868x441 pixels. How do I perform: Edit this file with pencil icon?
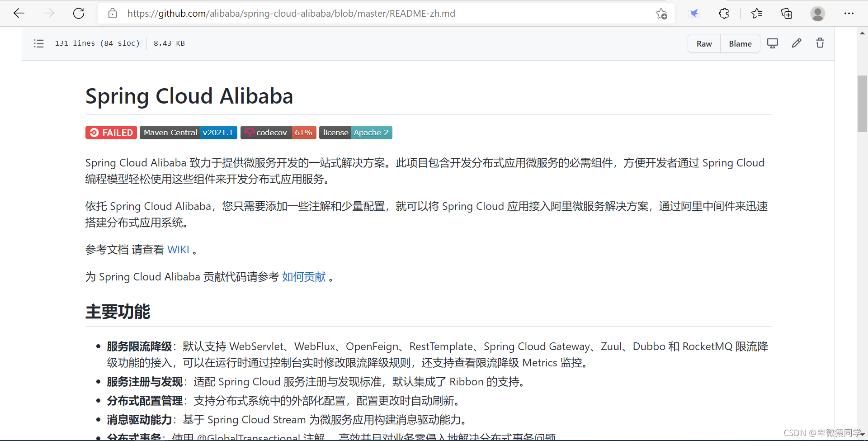coord(797,43)
